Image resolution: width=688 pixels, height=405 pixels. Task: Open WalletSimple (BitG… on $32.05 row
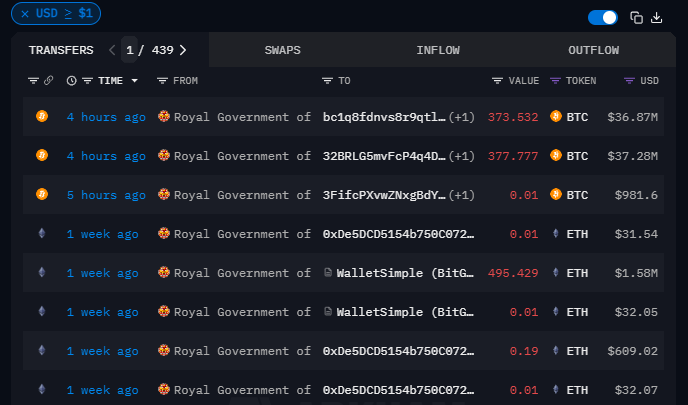405,312
